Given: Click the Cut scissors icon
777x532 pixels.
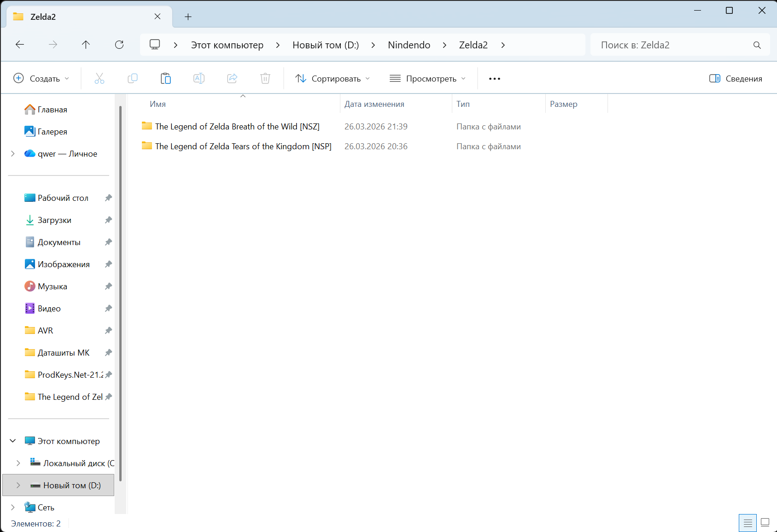Looking at the screenshot, I should tap(99, 78).
